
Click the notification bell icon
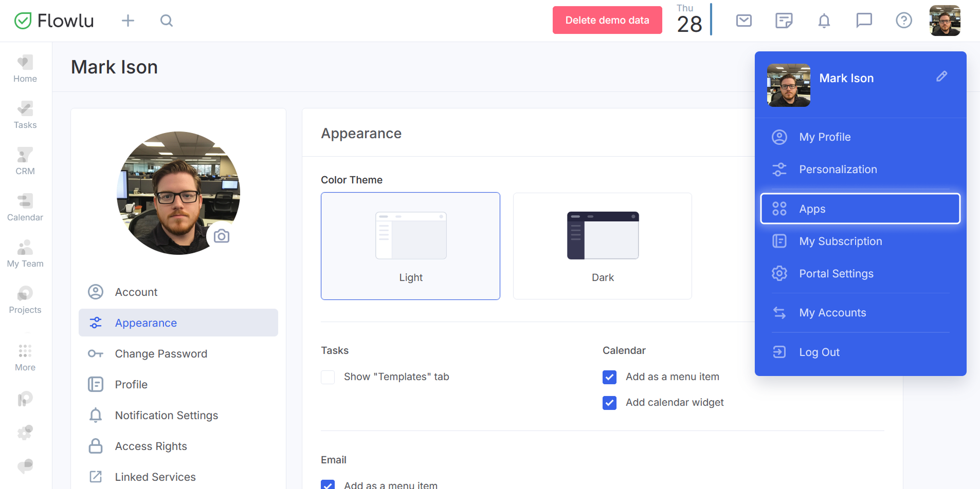pyautogui.click(x=824, y=21)
